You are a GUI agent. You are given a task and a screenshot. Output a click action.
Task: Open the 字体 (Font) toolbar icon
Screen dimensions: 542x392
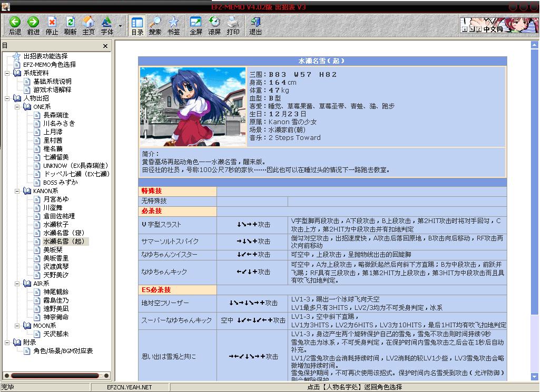click(x=107, y=26)
